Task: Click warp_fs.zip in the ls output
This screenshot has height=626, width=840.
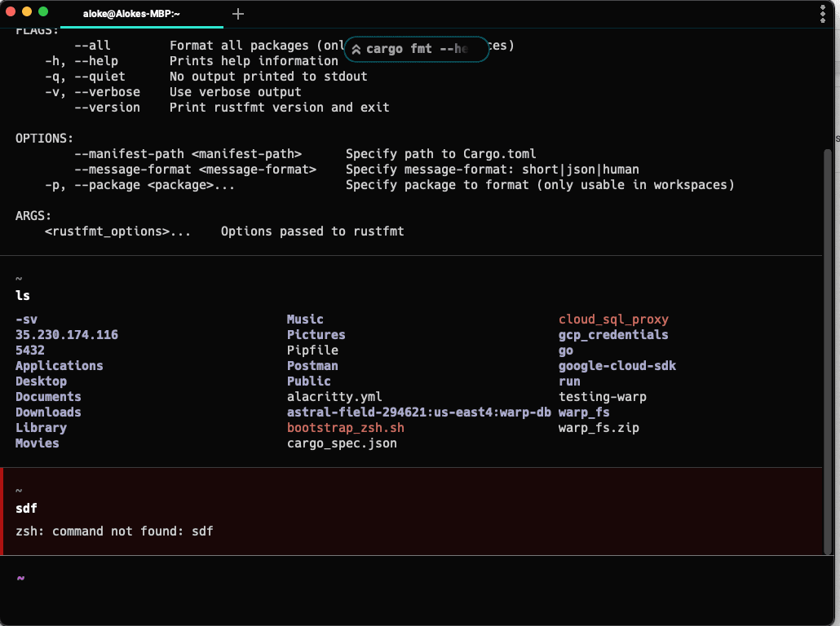Action: coord(599,428)
